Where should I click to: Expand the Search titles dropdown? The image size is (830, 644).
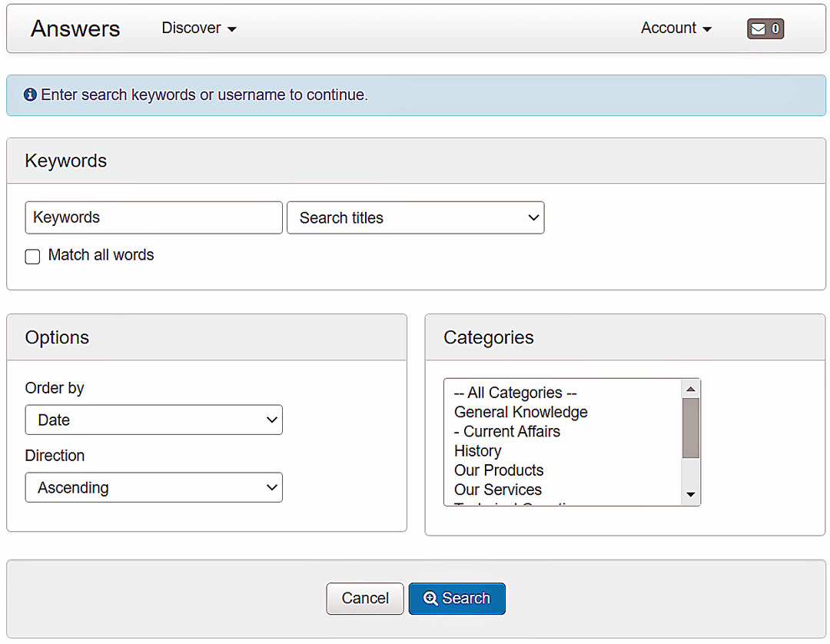pos(415,217)
